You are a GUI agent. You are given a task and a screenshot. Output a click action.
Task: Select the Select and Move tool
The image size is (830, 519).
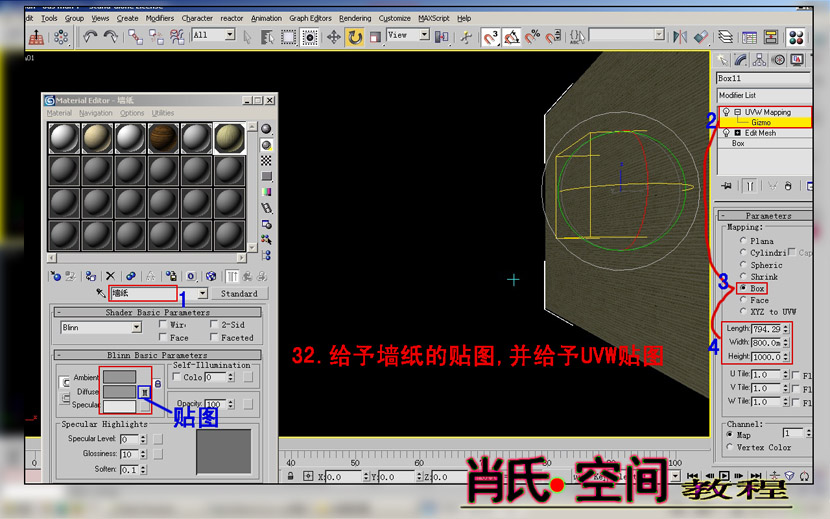tap(334, 37)
